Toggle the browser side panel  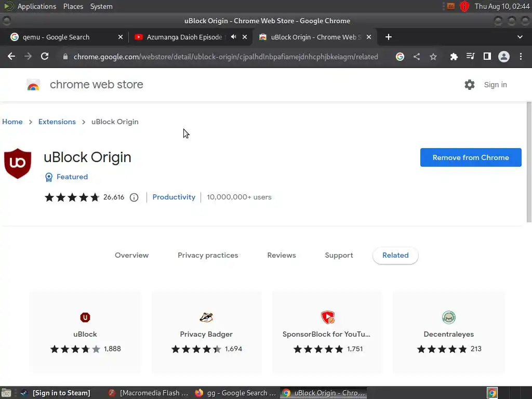(x=487, y=56)
